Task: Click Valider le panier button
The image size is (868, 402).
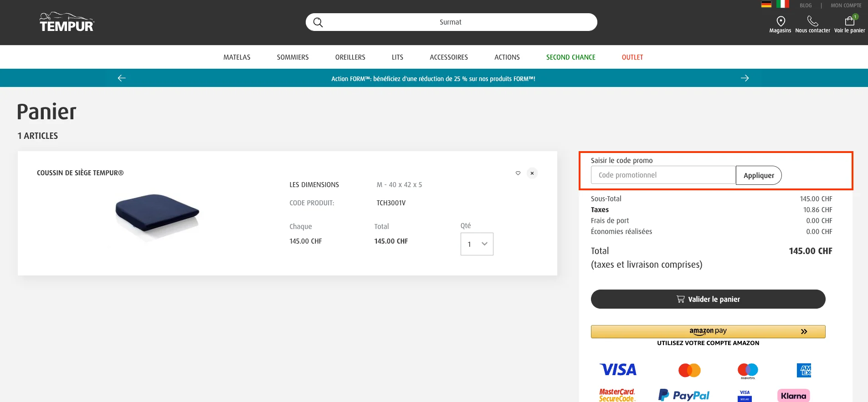Action: (x=708, y=299)
